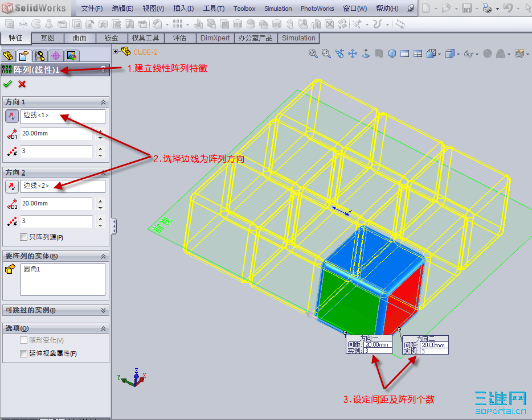Collapse the 方向 2 section
The height and width of the screenshot is (420, 532).
[103, 173]
